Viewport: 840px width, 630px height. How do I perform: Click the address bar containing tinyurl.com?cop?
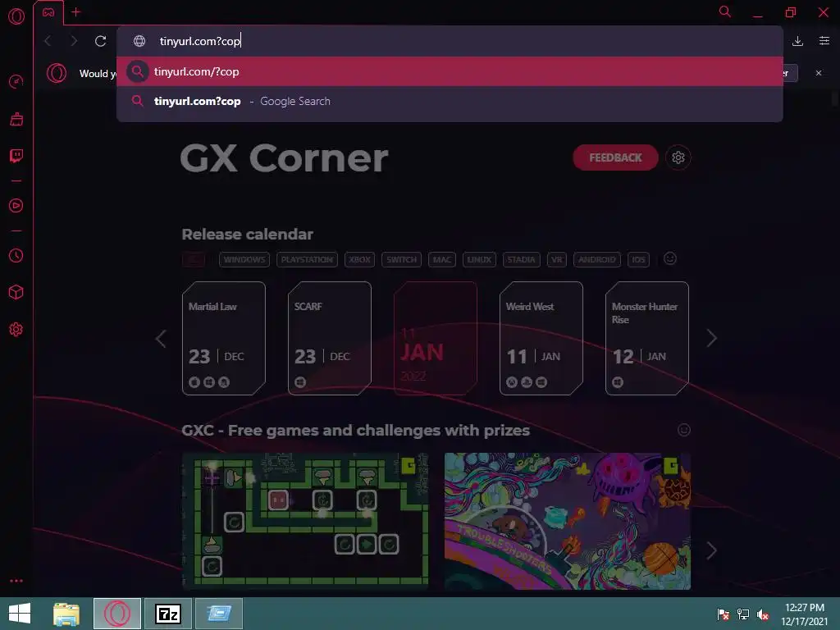click(450, 41)
